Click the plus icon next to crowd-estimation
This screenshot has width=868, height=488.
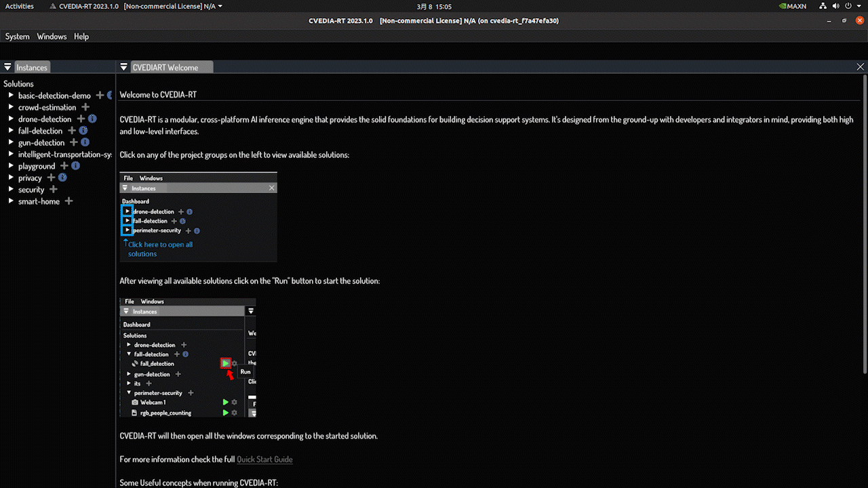(x=84, y=107)
